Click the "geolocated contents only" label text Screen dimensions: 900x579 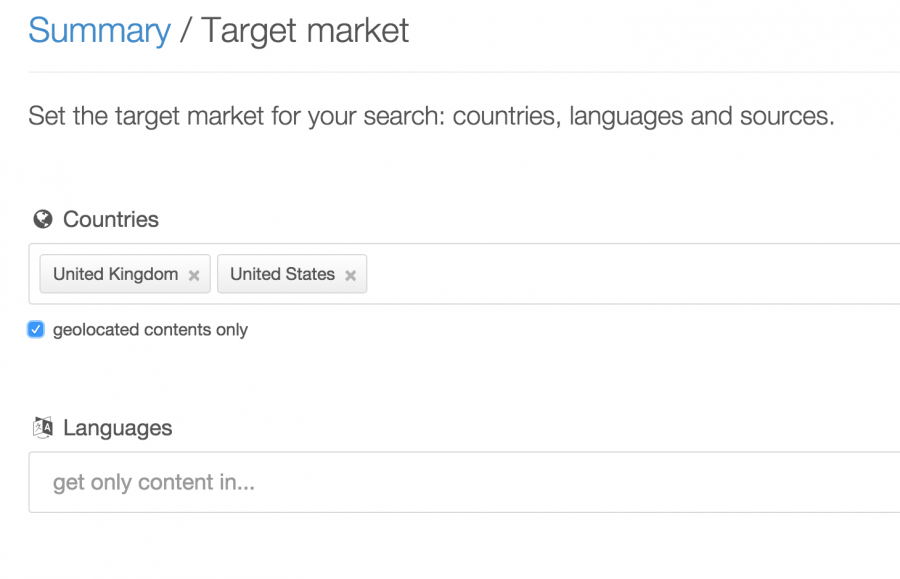150,330
